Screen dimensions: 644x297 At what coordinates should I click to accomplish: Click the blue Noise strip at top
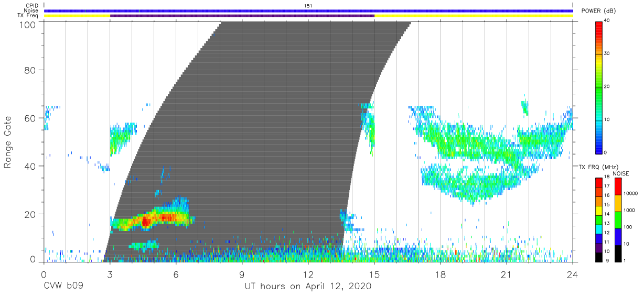click(308, 10)
